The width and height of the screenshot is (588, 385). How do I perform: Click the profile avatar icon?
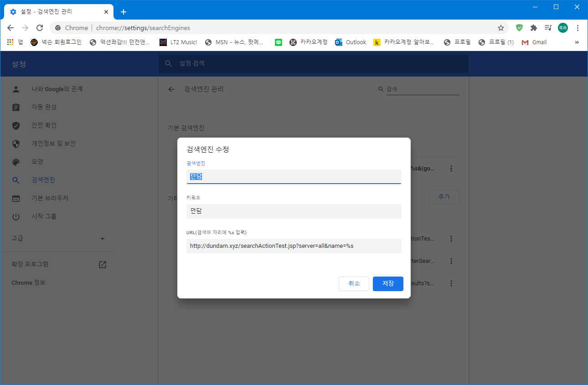click(563, 28)
